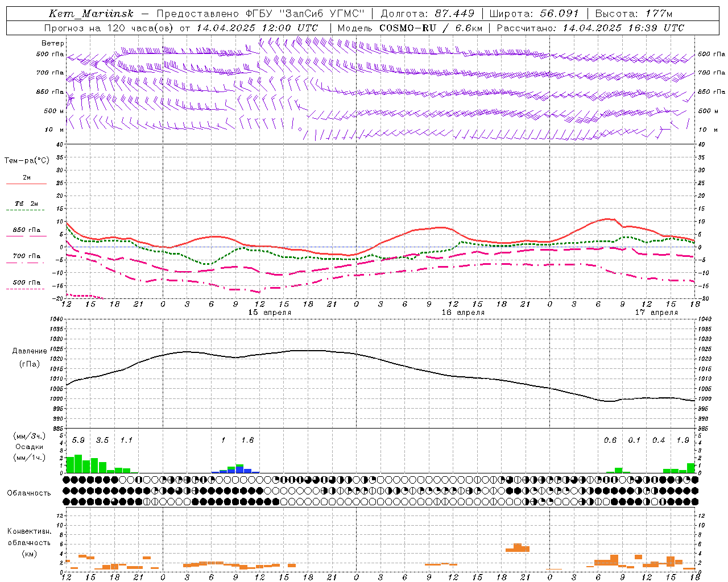This screenshot has width=728, height=582.
Task: Click the Конвективн. convective cloud label
Action: (x=29, y=531)
